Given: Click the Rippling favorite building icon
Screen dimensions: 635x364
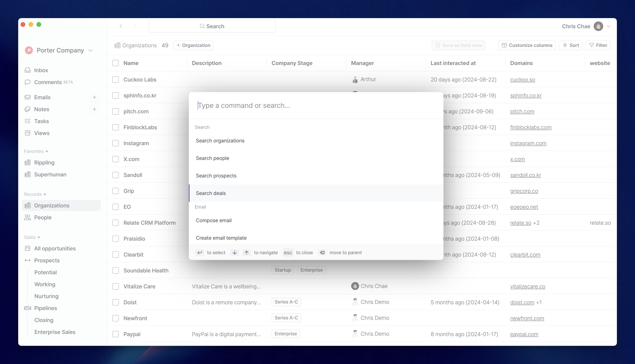Looking at the screenshot, I should tap(27, 163).
